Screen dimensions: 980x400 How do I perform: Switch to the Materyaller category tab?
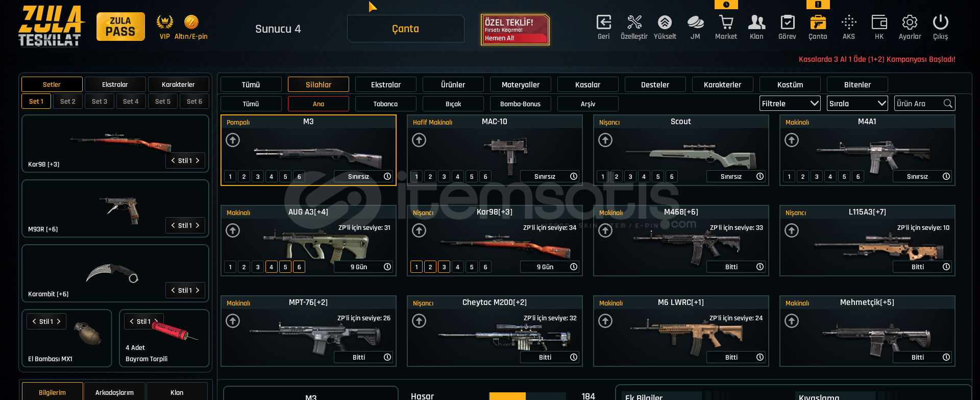[x=521, y=84]
